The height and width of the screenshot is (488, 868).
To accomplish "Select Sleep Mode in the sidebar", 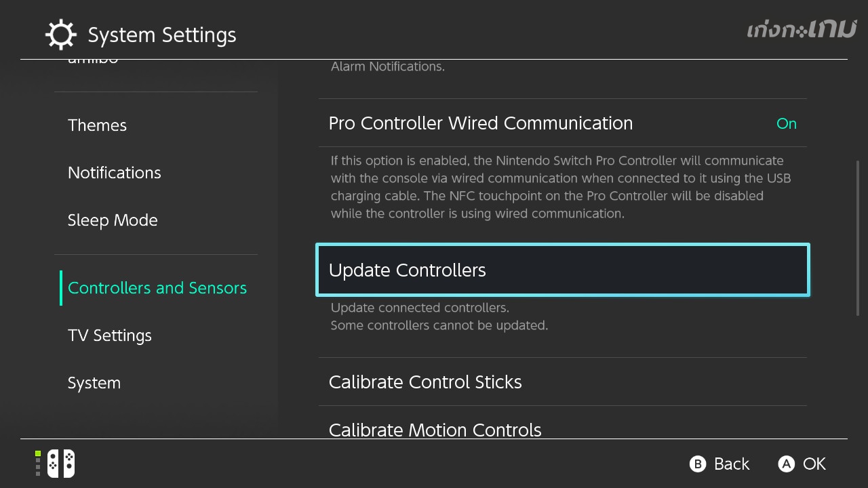I will [x=113, y=220].
